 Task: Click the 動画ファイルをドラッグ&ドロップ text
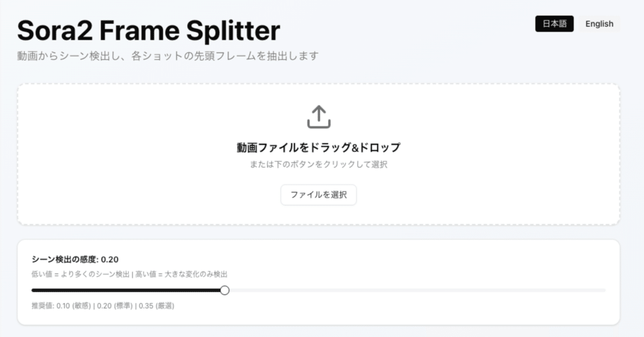tap(318, 148)
